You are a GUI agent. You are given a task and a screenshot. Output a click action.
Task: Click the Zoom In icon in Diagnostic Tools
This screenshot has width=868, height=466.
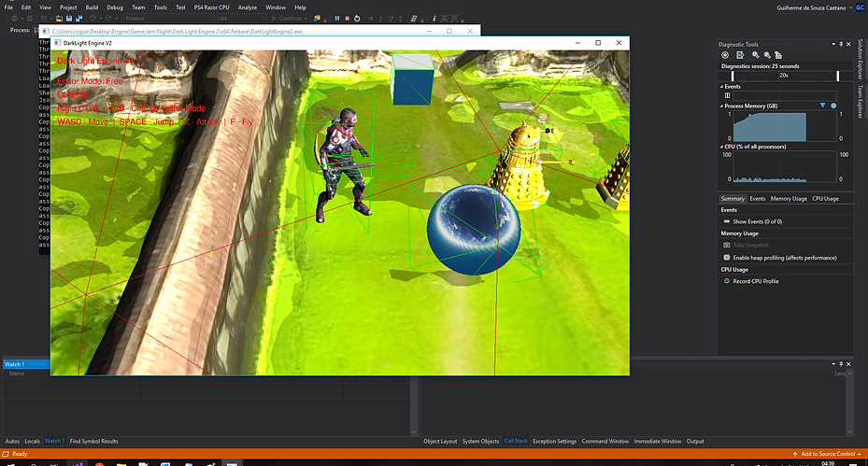pos(756,55)
